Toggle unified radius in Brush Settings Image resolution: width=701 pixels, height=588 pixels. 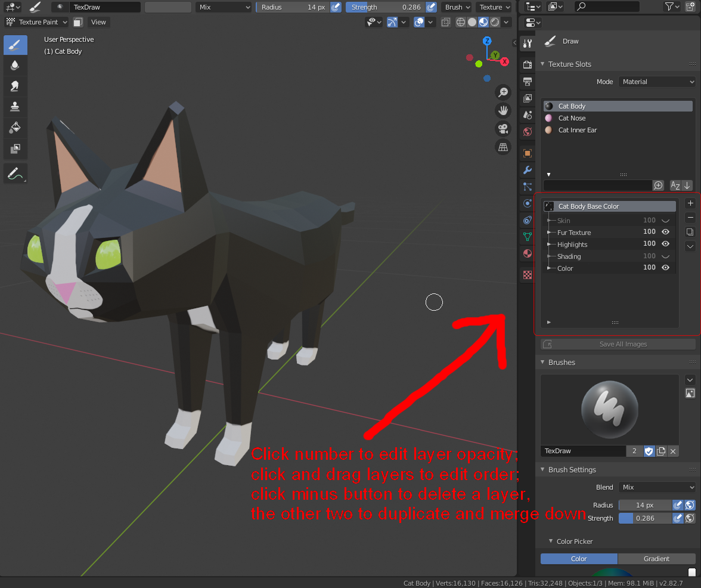(x=690, y=505)
